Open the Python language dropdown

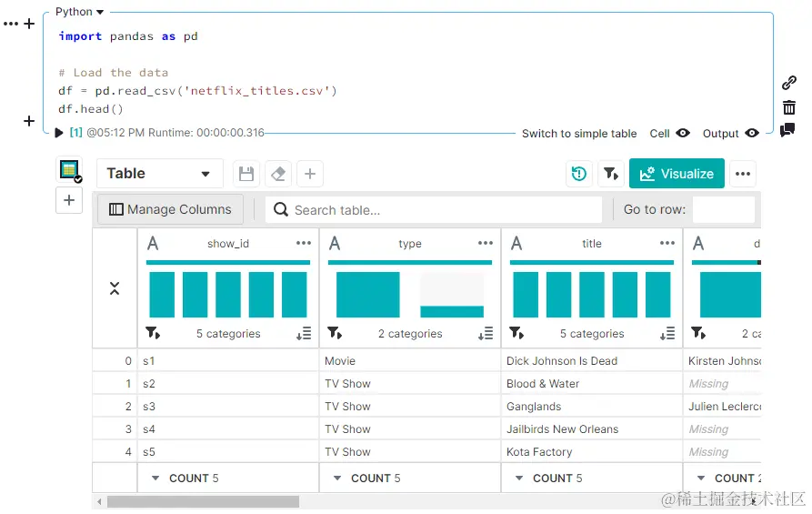[79, 12]
